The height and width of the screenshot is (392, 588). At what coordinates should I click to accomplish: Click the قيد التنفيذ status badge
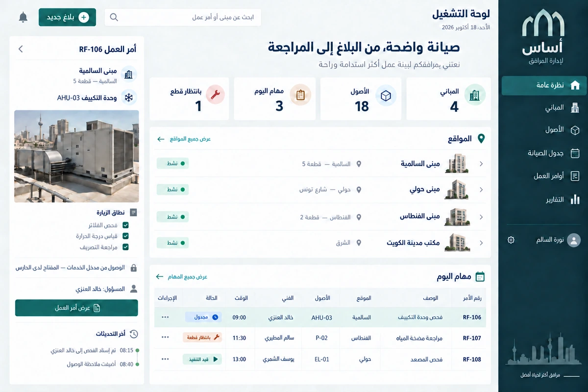(x=202, y=359)
